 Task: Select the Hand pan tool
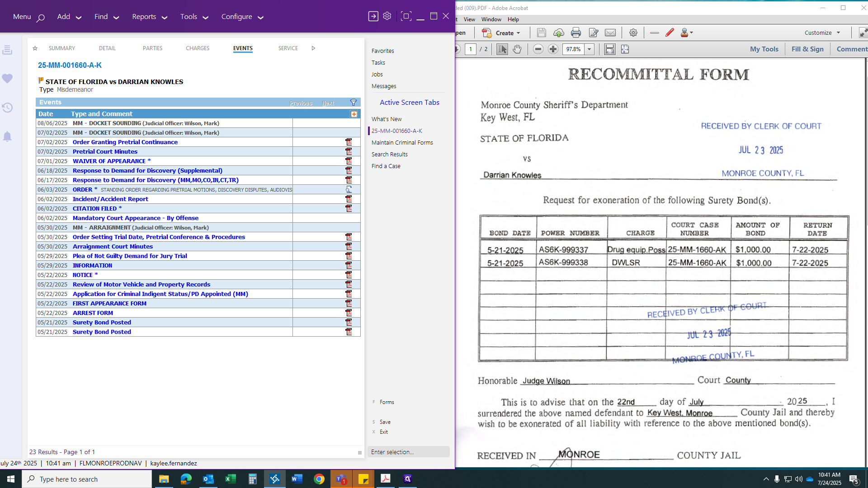pos(517,49)
